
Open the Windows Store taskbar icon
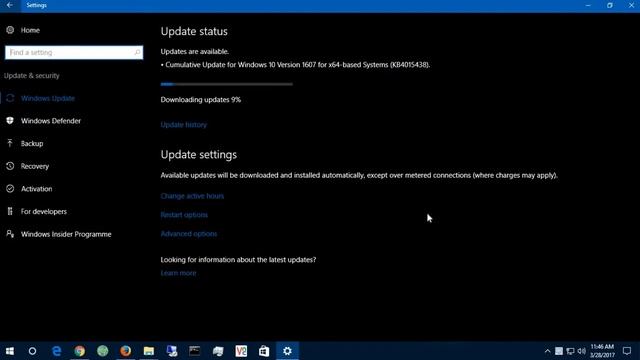click(264, 351)
